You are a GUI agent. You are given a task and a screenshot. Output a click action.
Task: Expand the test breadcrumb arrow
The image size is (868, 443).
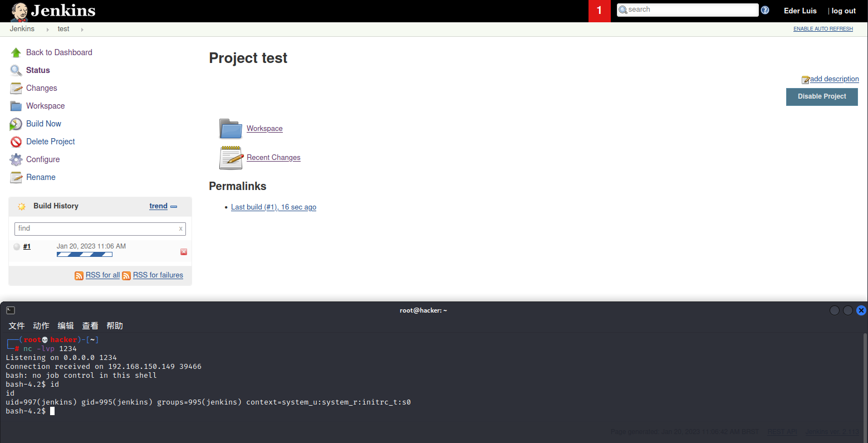[82, 30]
